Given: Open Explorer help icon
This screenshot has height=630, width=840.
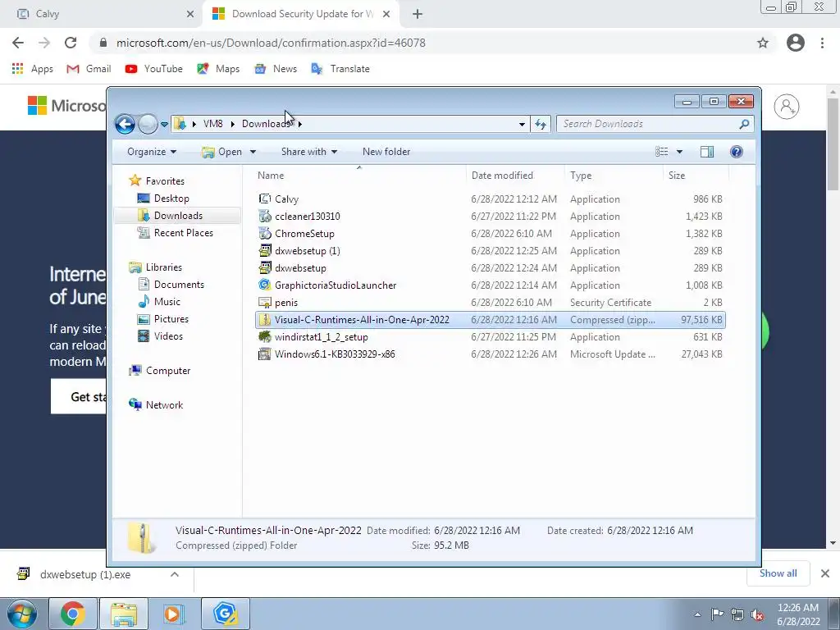Looking at the screenshot, I should 737,152.
